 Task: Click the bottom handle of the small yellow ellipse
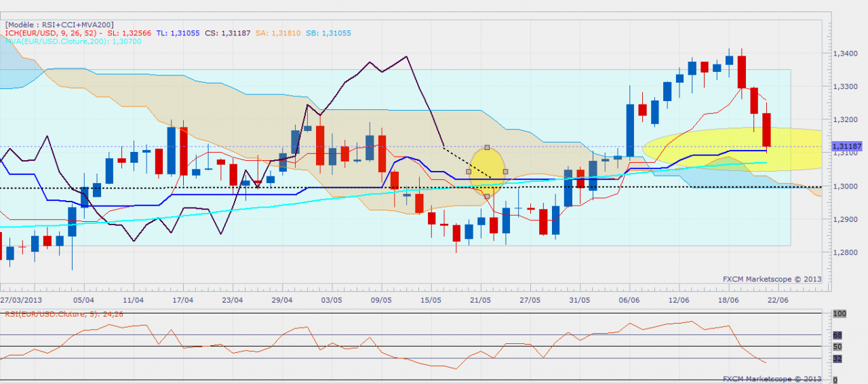coord(488,196)
